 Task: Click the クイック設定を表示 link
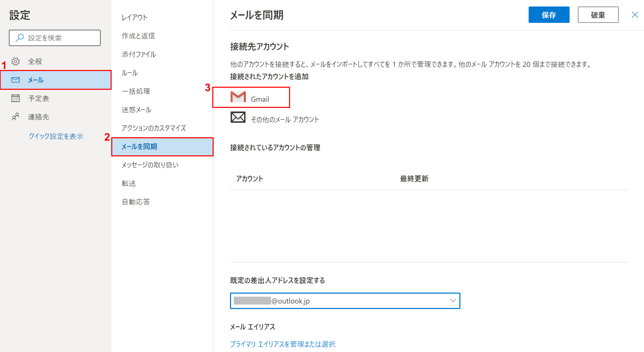tap(56, 136)
